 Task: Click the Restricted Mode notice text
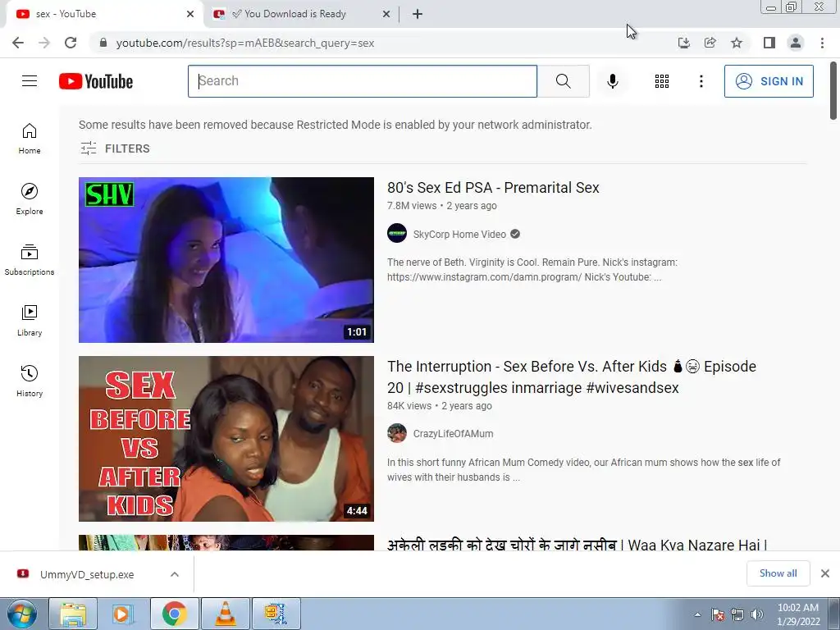coord(336,125)
